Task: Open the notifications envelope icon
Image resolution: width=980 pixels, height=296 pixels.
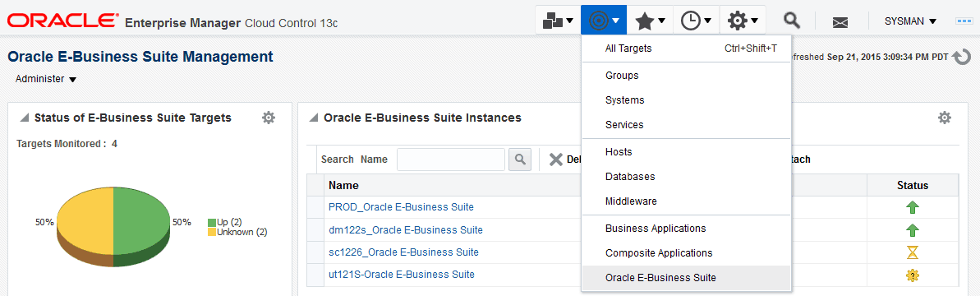Action: pos(840,22)
